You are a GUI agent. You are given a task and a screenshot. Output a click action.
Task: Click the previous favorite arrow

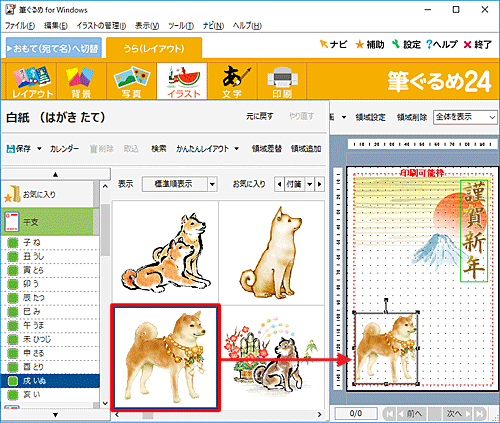(x=279, y=184)
